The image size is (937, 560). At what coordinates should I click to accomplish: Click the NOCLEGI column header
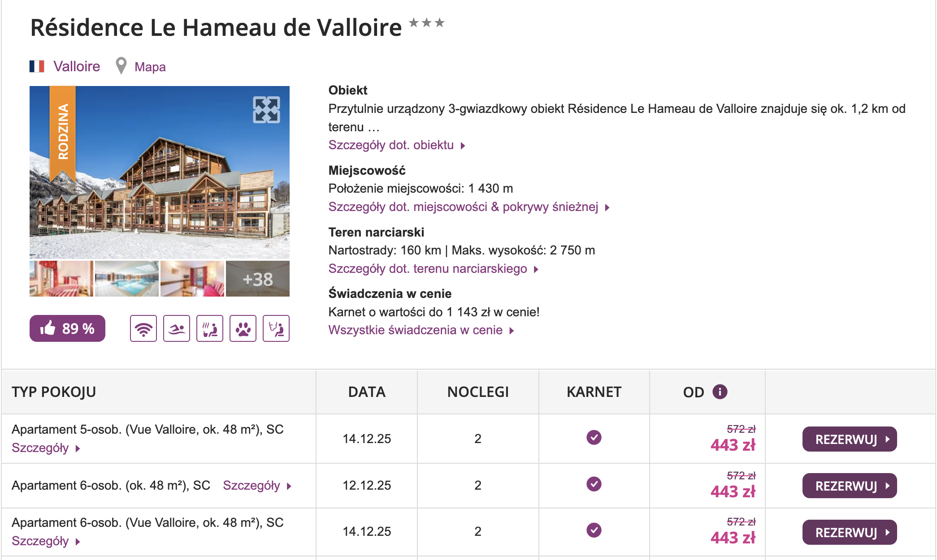point(477,392)
